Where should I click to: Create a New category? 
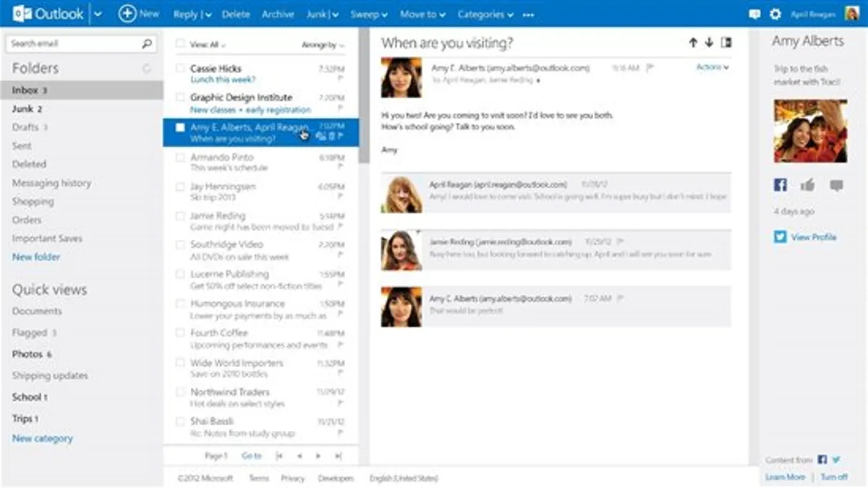click(43, 438)
